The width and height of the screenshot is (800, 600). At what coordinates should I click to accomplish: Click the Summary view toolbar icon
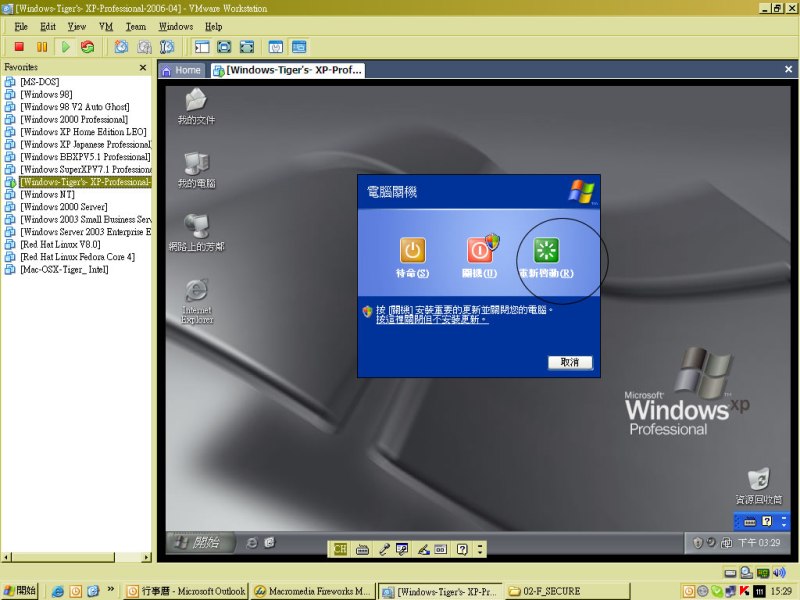276,47
